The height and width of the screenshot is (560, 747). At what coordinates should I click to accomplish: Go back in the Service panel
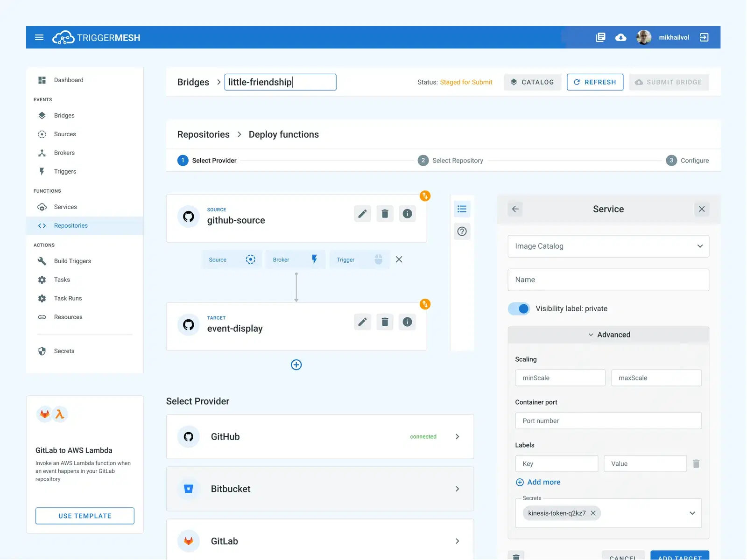(x=515, y=209)
